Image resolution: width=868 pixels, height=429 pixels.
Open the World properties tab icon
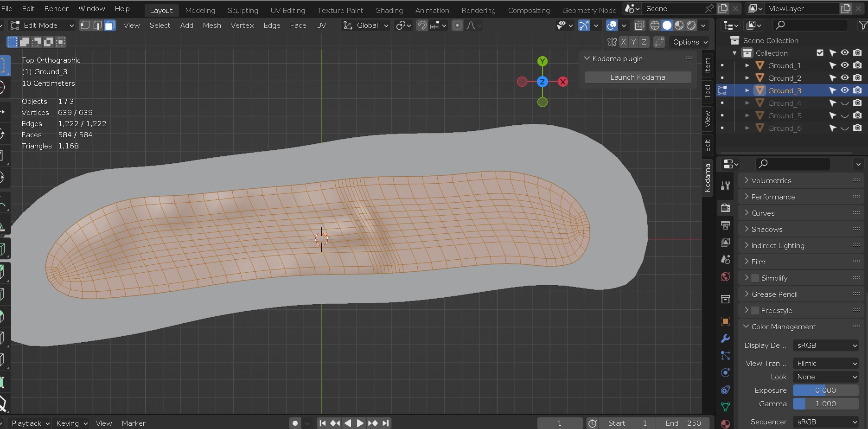pos(726,277)
